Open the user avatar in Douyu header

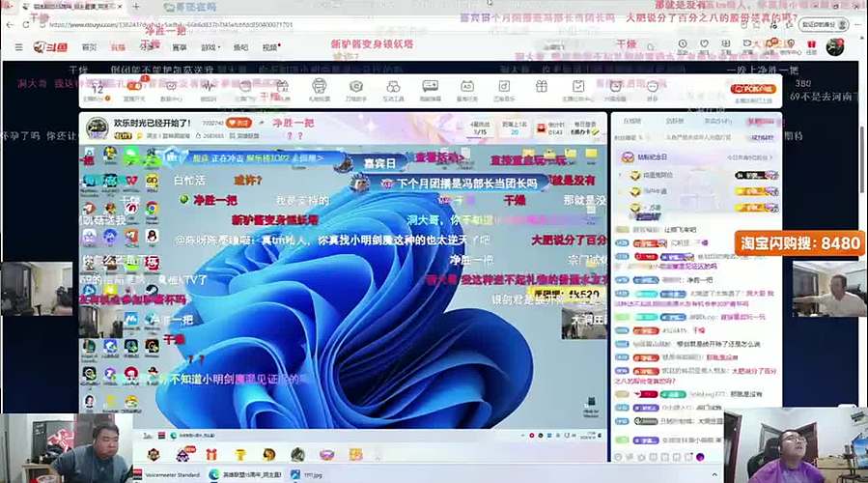click(835, 47)
